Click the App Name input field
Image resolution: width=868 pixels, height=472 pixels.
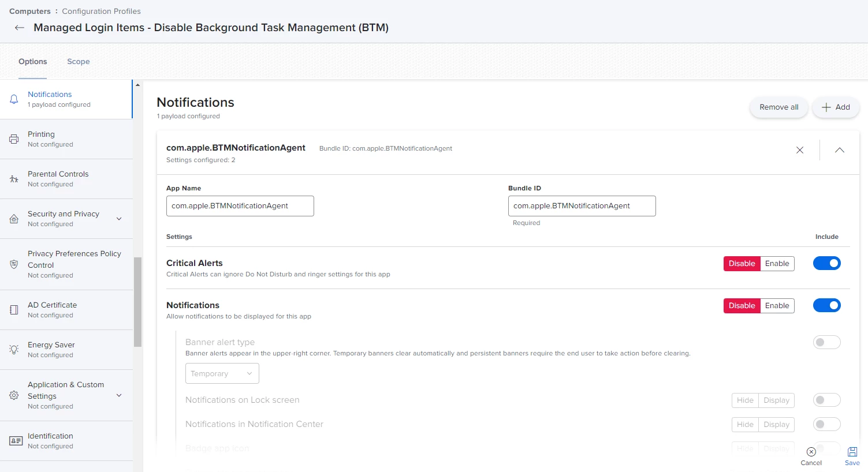click(240, 206)
